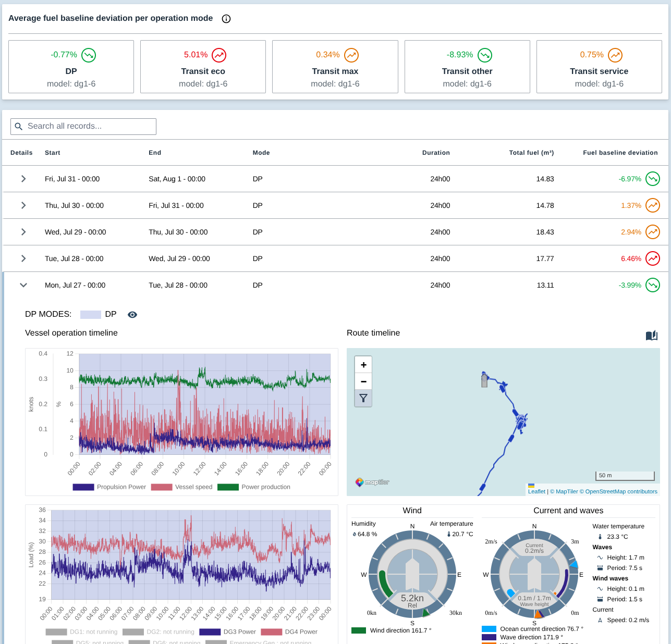Viewport: 671px width, 644px height.
Task: Open the MapTiler attribution link
Action: (x=564, y=491)
